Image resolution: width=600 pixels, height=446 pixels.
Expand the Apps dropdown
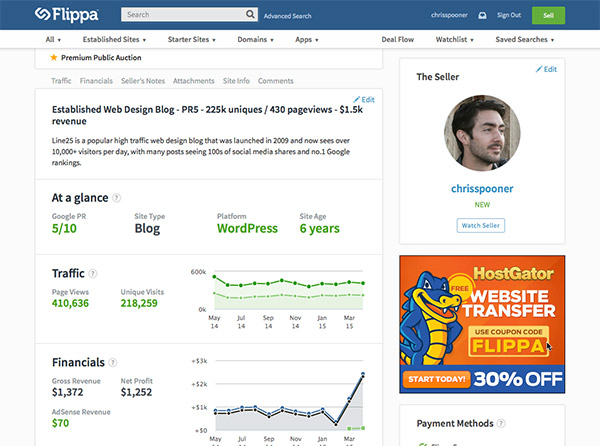307,39
